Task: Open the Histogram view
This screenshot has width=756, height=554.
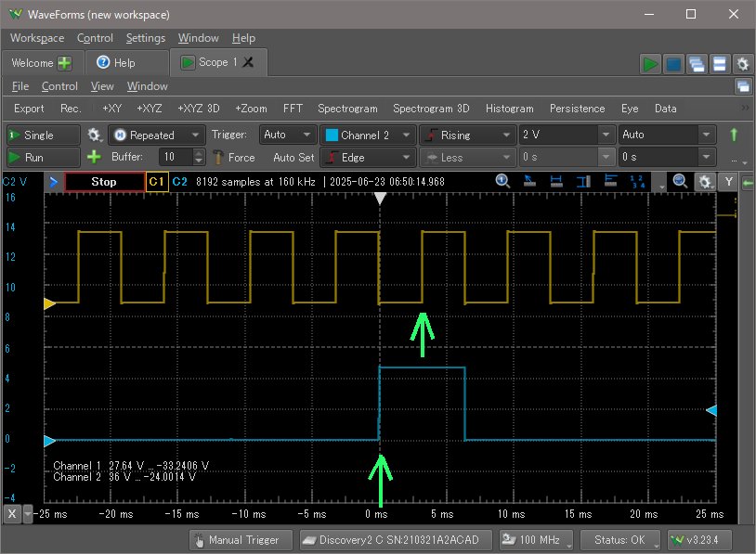Action: tap(510, 109)
